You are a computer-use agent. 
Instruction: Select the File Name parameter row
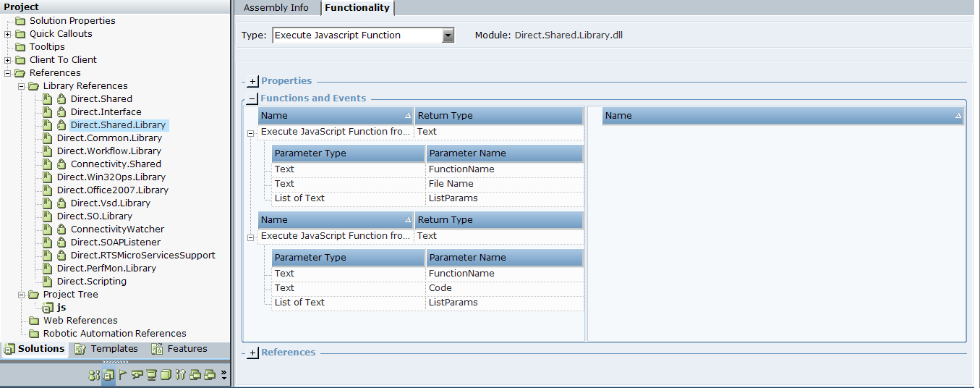pyautogui.click(x=451, y=184)
